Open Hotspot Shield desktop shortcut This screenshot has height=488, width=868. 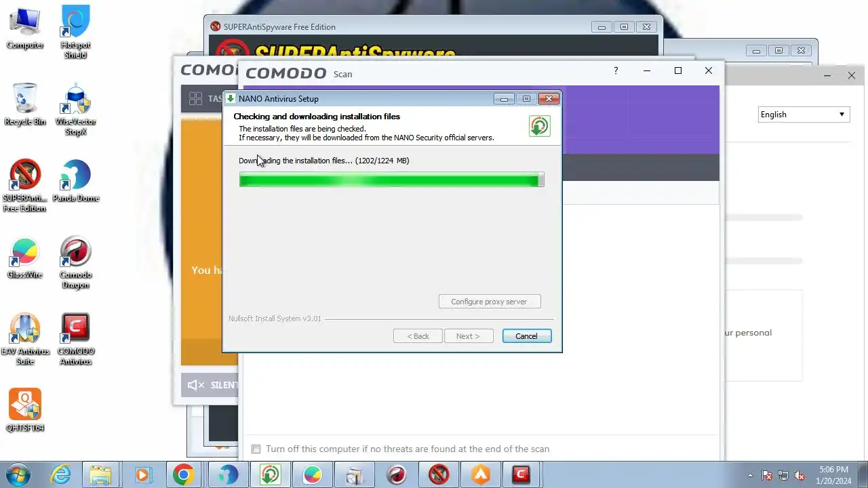pyautogui.click(x=75, y=32)
